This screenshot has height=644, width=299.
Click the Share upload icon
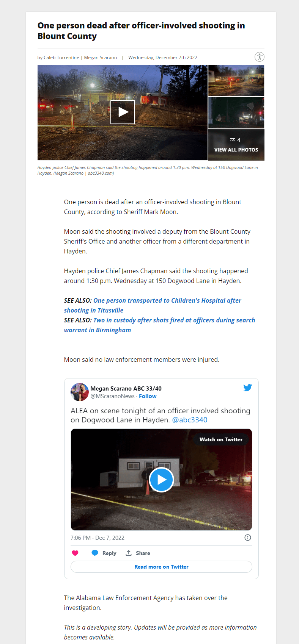129,553
